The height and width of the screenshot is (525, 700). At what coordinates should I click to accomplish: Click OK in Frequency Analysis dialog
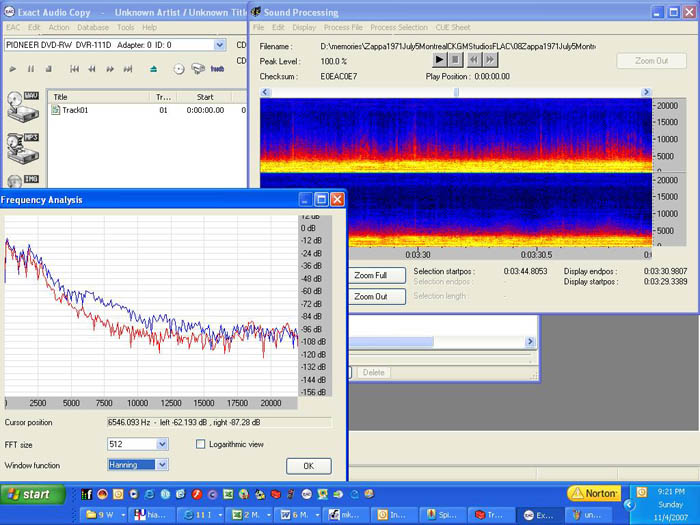coord(308,466)
